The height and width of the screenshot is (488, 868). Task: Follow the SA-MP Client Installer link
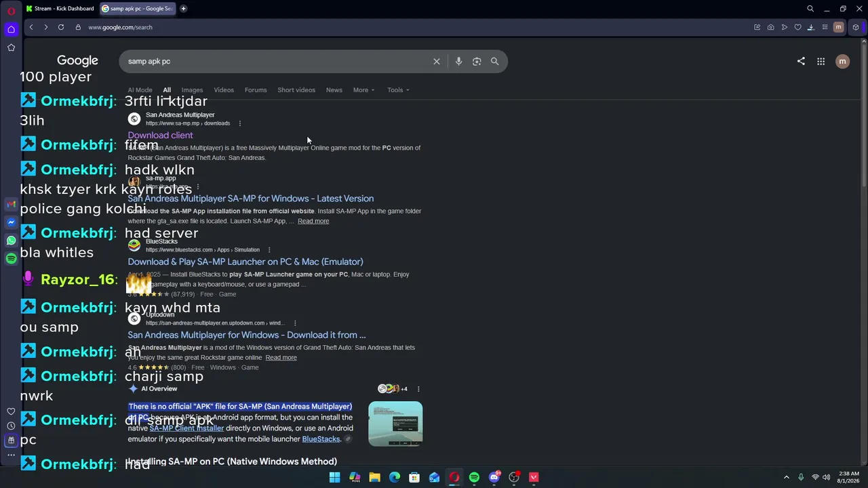click(186, 428)
